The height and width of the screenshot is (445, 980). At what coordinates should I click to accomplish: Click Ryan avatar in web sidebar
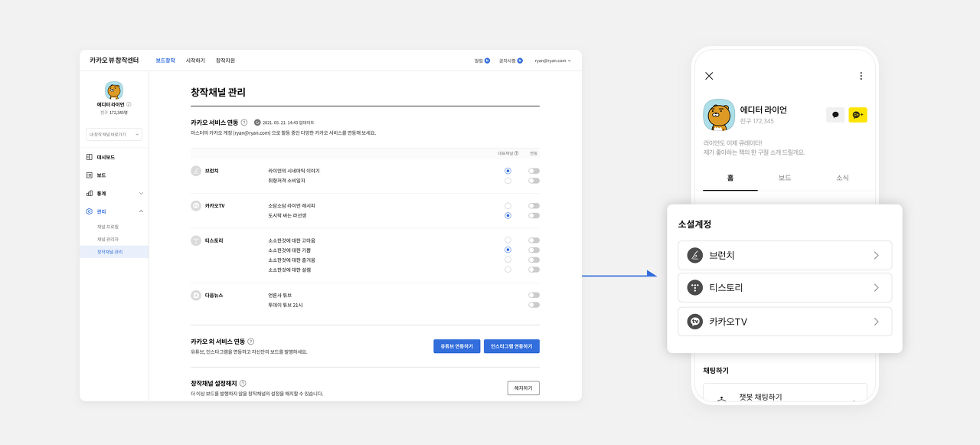tap(114, 90)
